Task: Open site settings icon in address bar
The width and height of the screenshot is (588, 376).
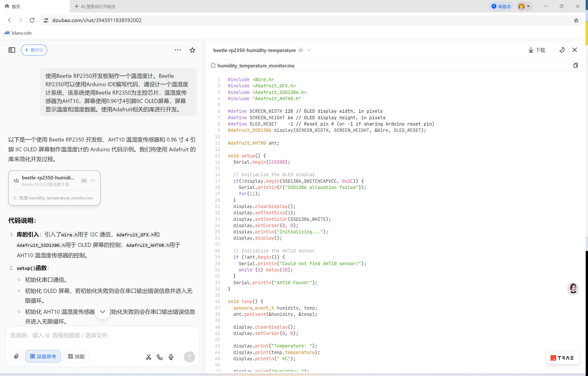Action: (x=46, y=20)
